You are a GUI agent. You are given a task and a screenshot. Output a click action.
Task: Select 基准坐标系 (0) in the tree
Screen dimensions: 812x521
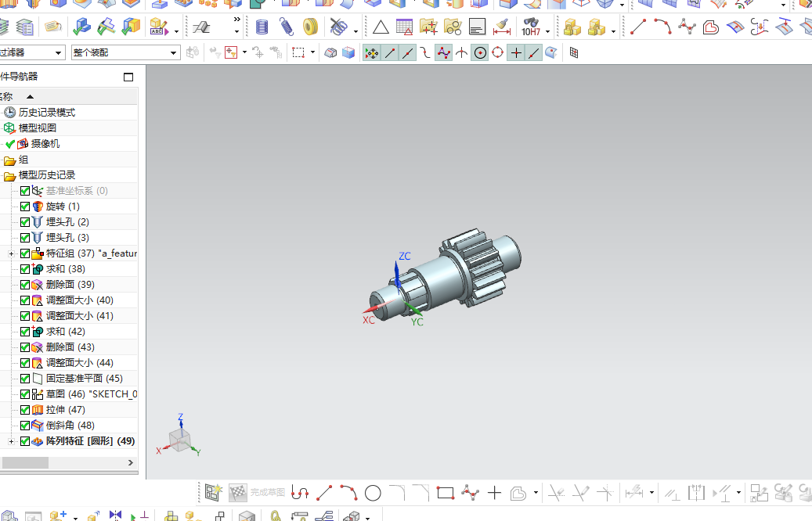(77, 191)
